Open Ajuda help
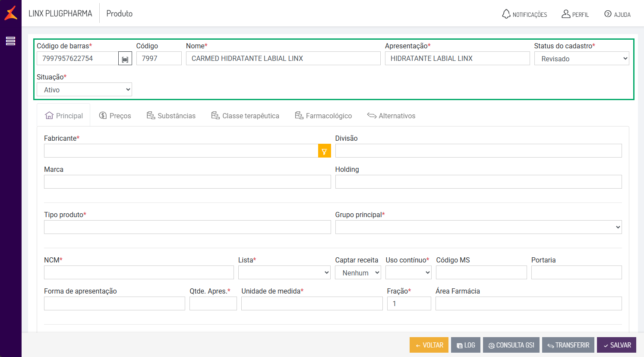Viewport: 644px width, 357px height. (617, 14)
